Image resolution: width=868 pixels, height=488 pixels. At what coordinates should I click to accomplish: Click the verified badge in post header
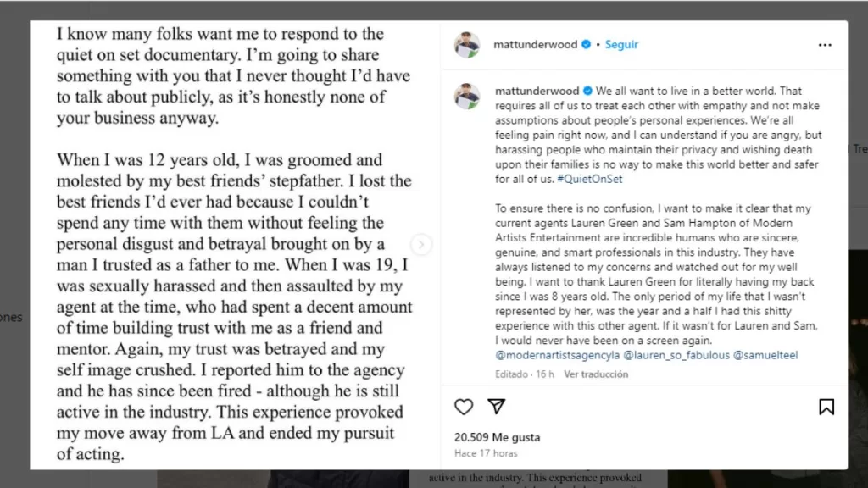point(586,45)
